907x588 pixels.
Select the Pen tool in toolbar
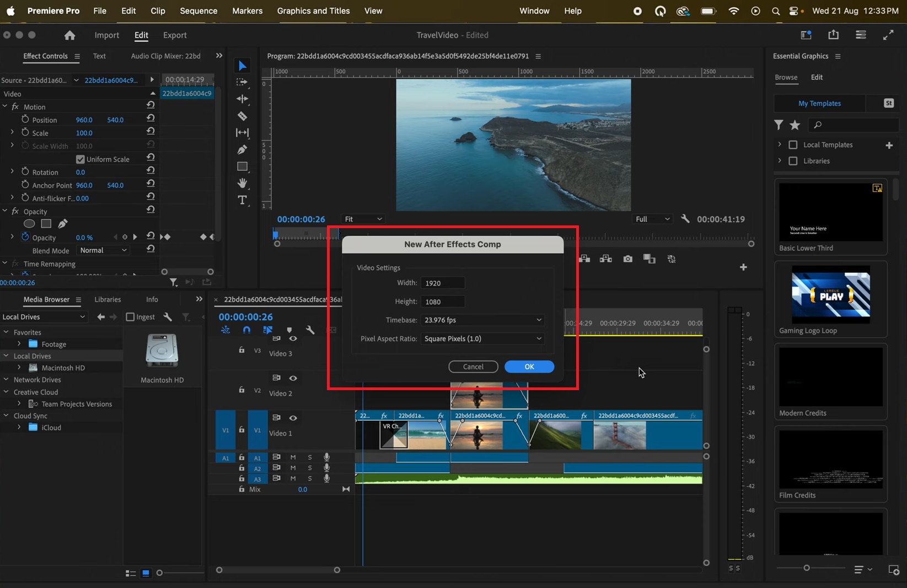click(242, 150)
